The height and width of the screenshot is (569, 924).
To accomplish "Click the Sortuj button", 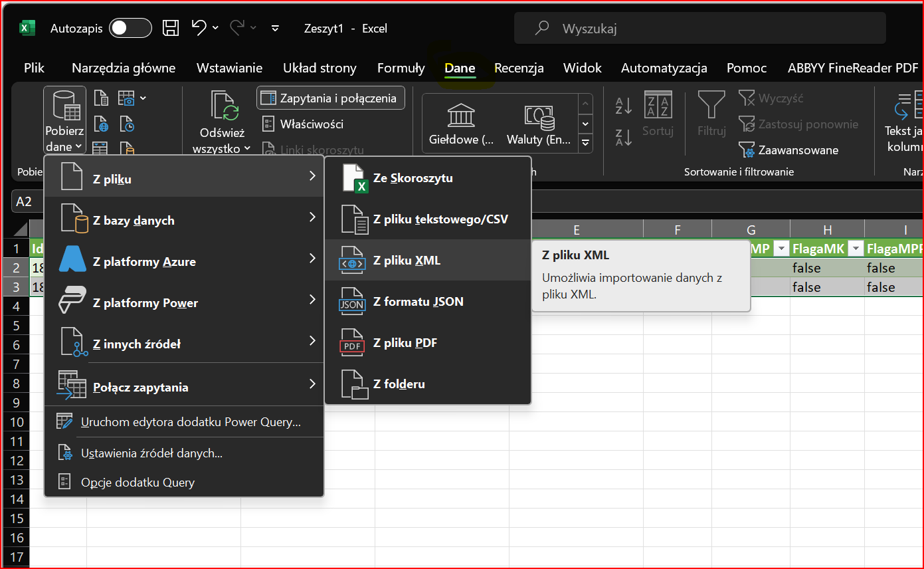I will point(658,114).
